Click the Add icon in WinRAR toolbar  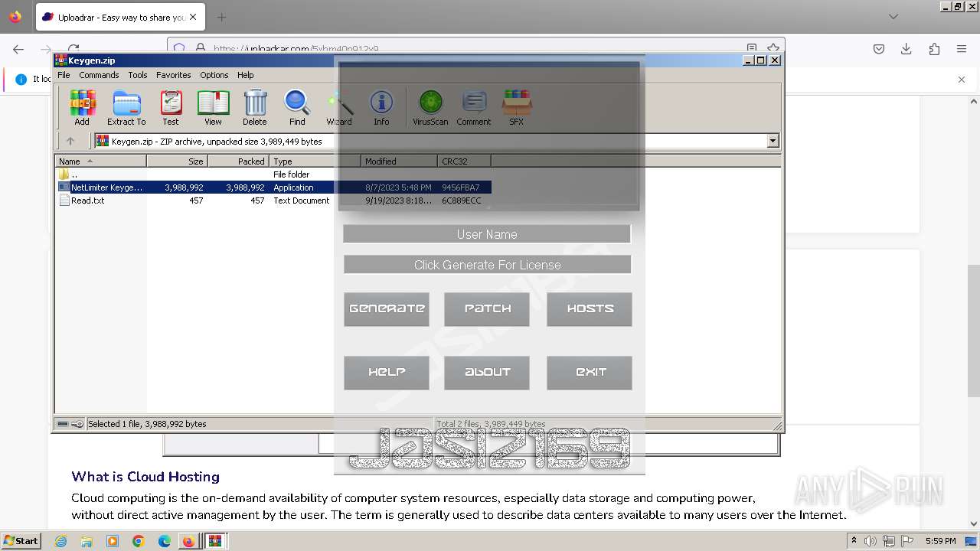[x=82, y=107]
